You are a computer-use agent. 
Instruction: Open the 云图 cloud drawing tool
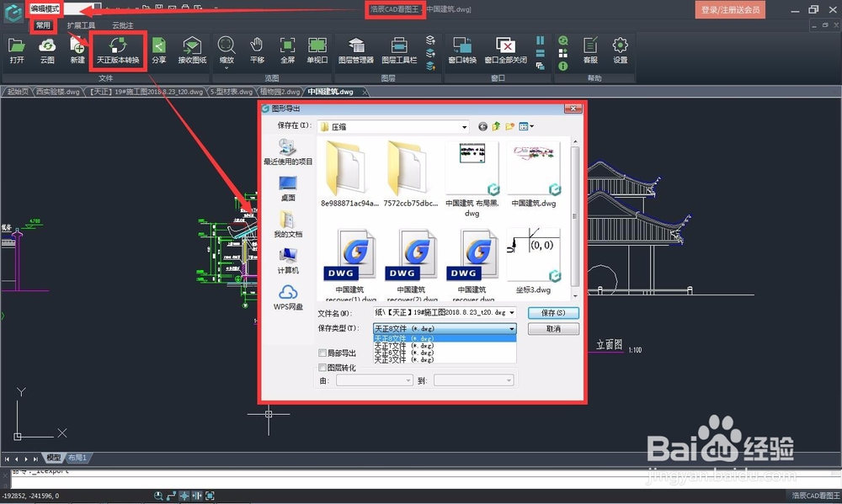click(x=47, y=51)
